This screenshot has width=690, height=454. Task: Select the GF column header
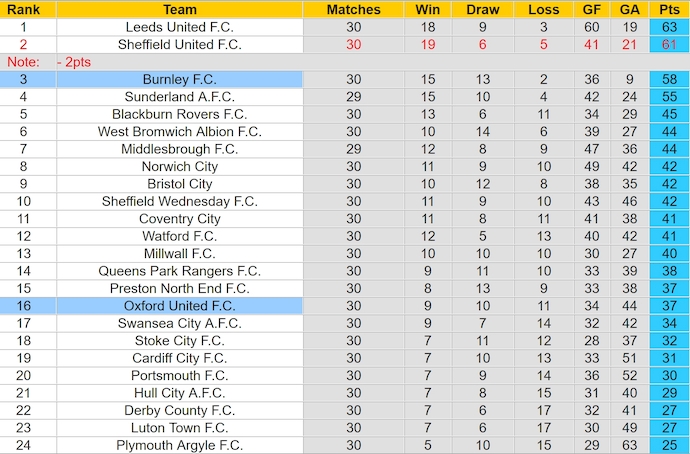click(x=592, y=9)
